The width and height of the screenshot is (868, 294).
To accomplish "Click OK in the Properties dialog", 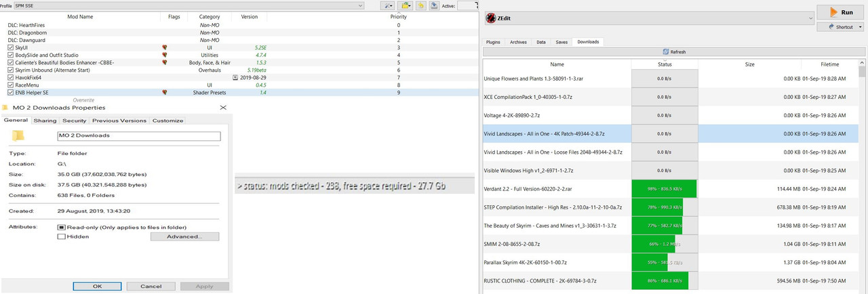I will pos(97,286).
